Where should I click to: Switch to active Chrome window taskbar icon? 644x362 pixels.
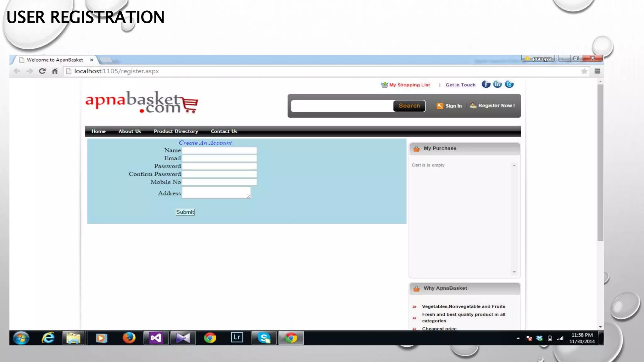click(291, 338)
